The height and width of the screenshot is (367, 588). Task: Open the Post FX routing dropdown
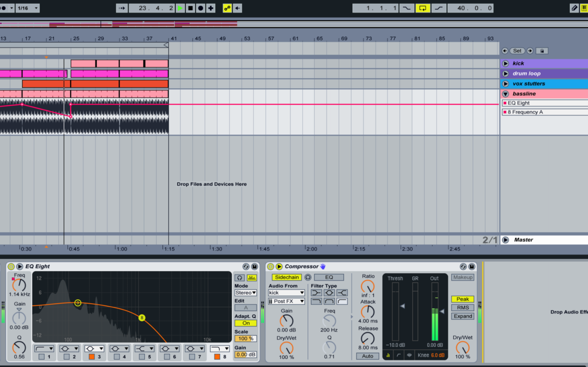click(285, 301)
